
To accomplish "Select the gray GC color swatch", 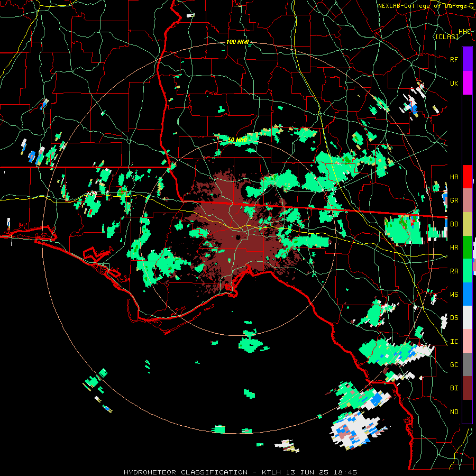I will pyautogui.click(x=467, y=364).
